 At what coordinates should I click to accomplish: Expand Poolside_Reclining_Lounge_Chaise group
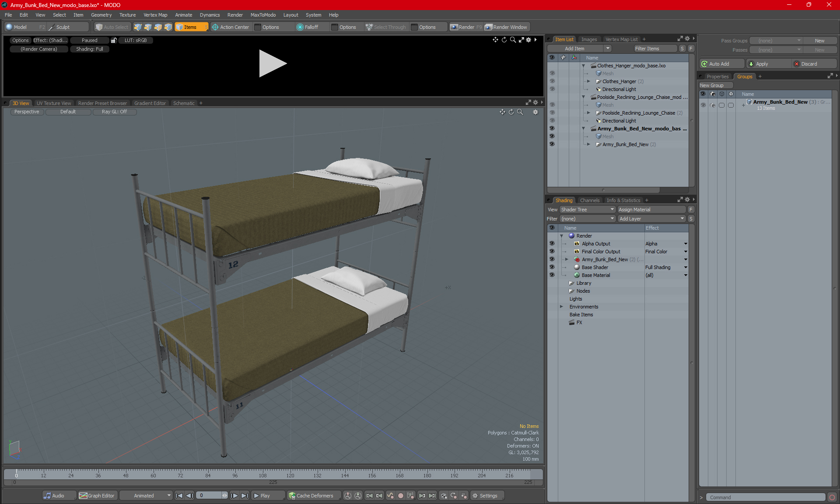588,113
